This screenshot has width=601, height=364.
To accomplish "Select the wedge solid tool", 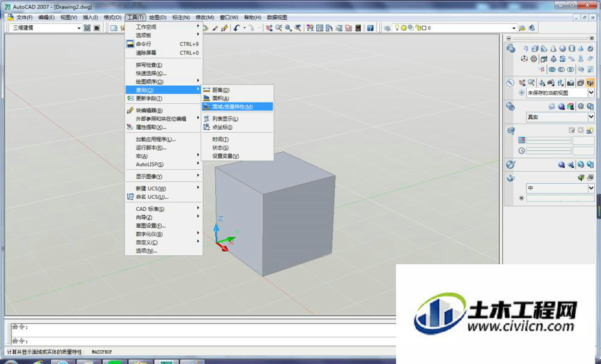I will point(544,48).
